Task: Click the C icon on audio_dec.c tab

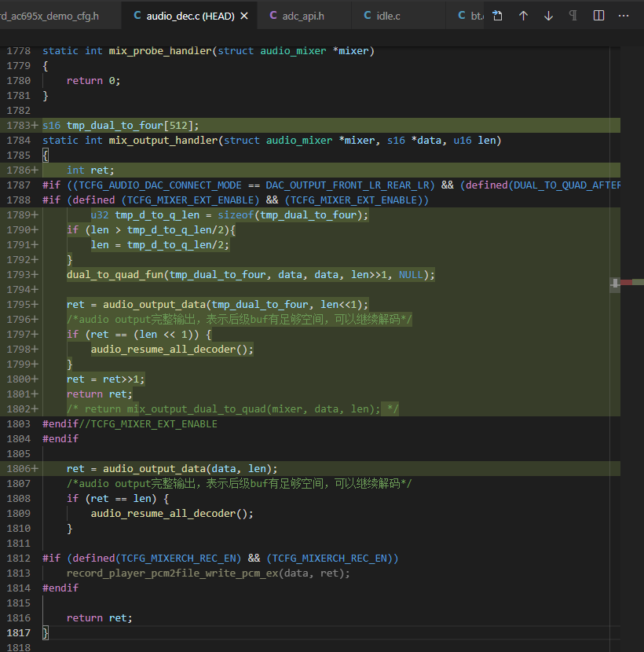Action: click(137, 16)
